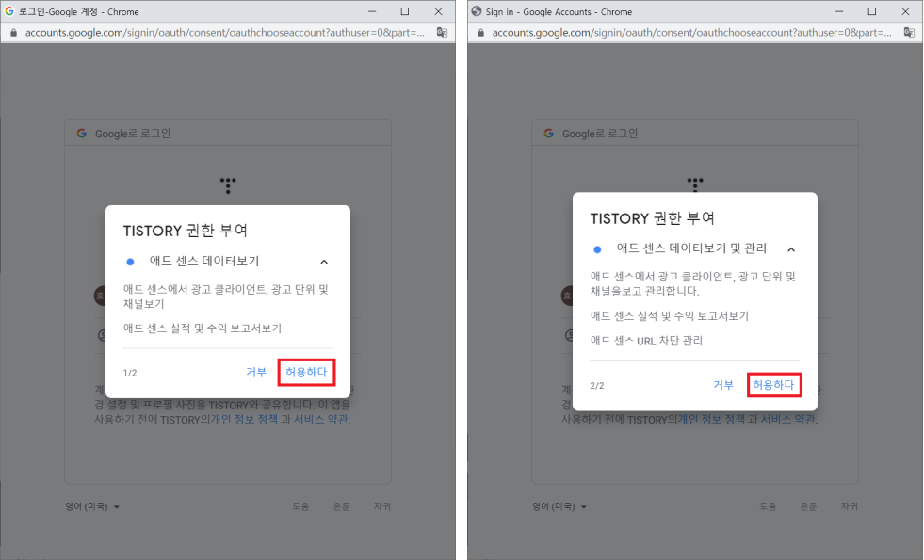Open 개인 정보 정책 link in left window
Image resolution: width=924 pixels, height=560 pixels.
tap(244, 419)
